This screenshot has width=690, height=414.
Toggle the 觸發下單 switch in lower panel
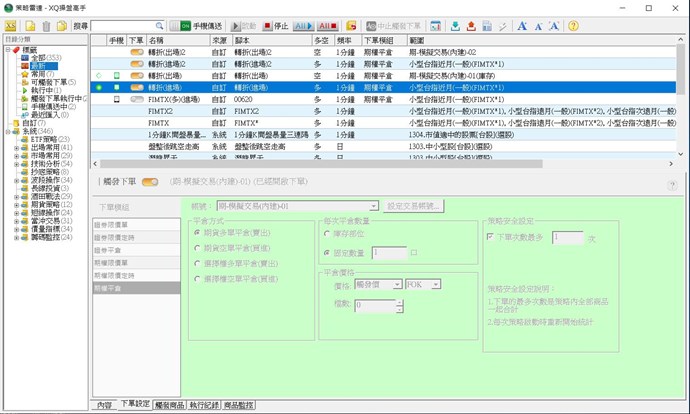tap(151, 182)
